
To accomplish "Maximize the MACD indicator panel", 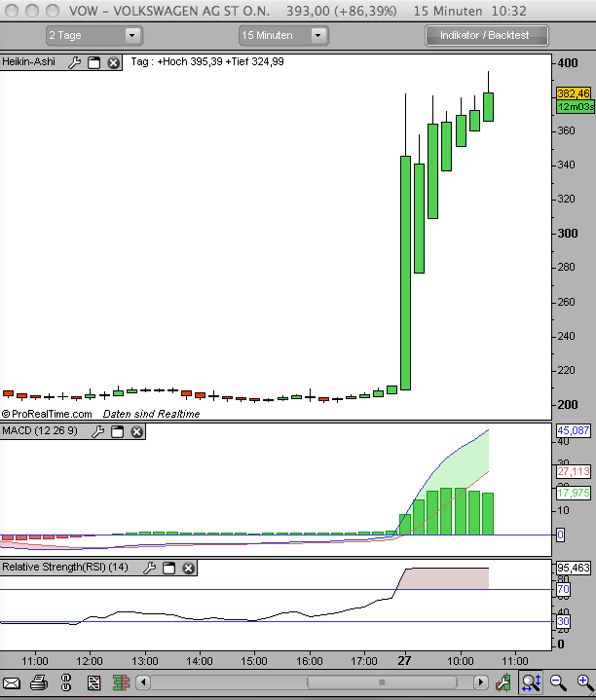I will click(117, 431).
